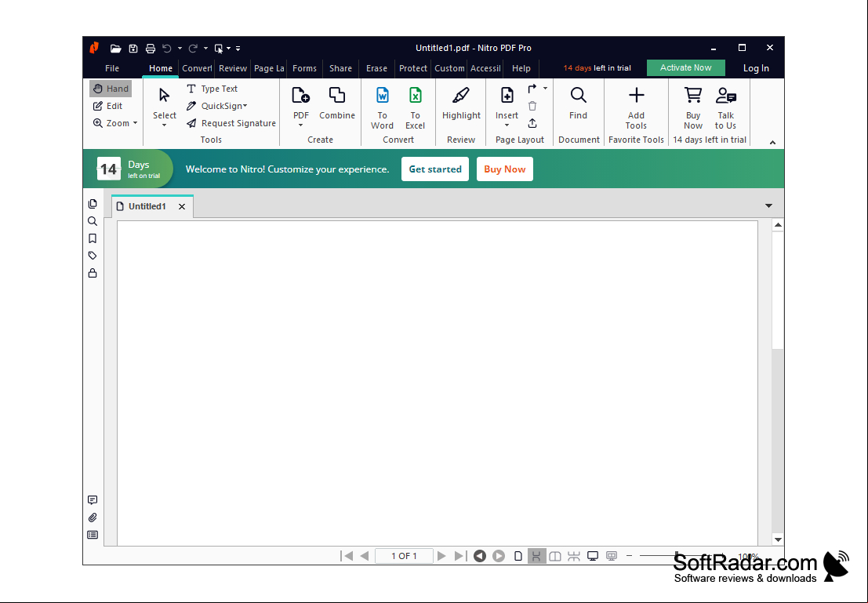Expand the Redo history dropdown arrow
Image resolution: width=868 pixels, height=603 pixels.
pos(205,48)
